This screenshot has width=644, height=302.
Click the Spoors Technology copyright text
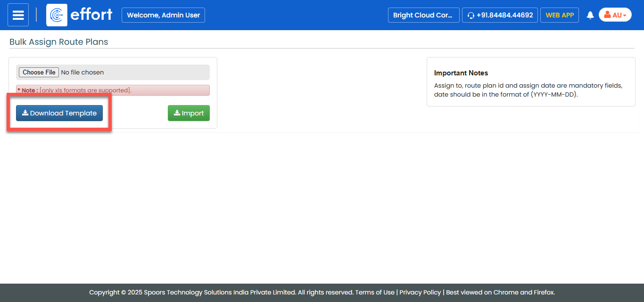221,292
